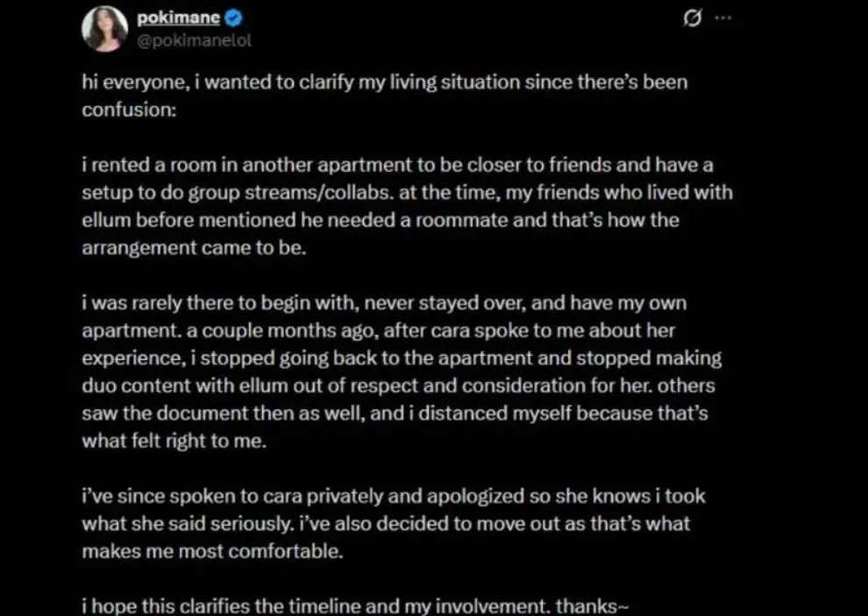Click the opening line starting 'hi everyone'
This screenshot has width=868, height=616.
pyautogui.click(x=384, y=96)
